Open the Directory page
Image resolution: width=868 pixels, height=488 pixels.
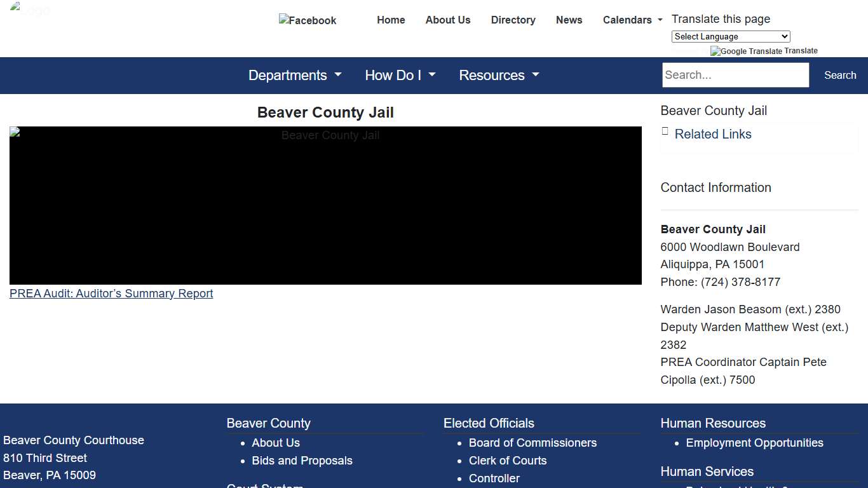click(x=513, y=20)
